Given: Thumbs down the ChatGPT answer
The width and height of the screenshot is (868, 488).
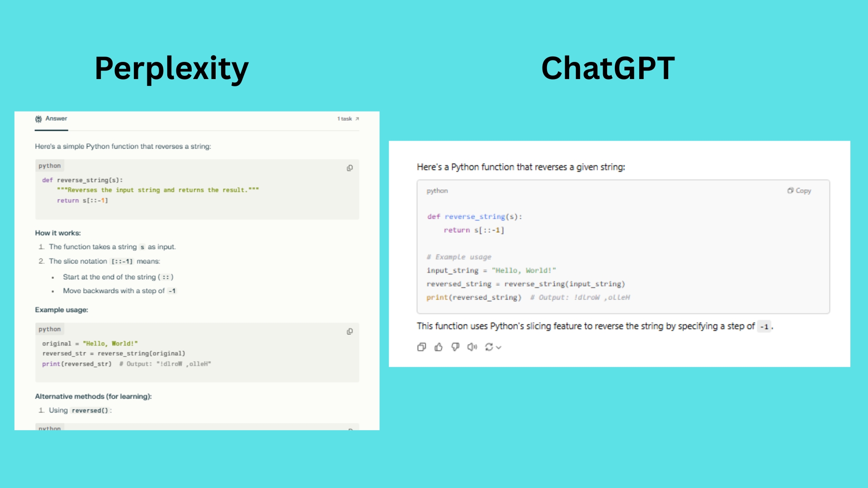Looking at the screenshot, I should pyautogui.click(x=455, y=347).
